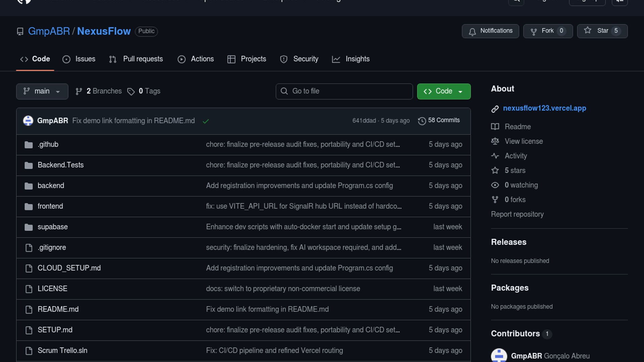Open Notifications bell button
Image resolution: width=644 pixels, height=362 pixels.
490,31
